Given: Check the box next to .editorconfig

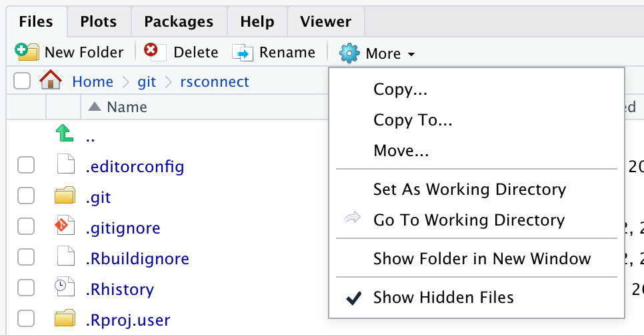Looking at the screenshot, I should 25,165.
